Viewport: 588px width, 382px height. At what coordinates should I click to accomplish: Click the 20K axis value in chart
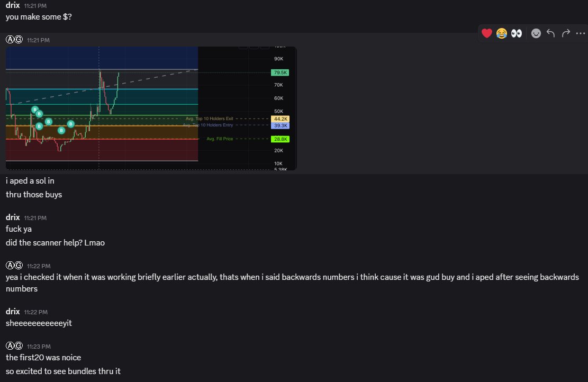tap(278, 151)
